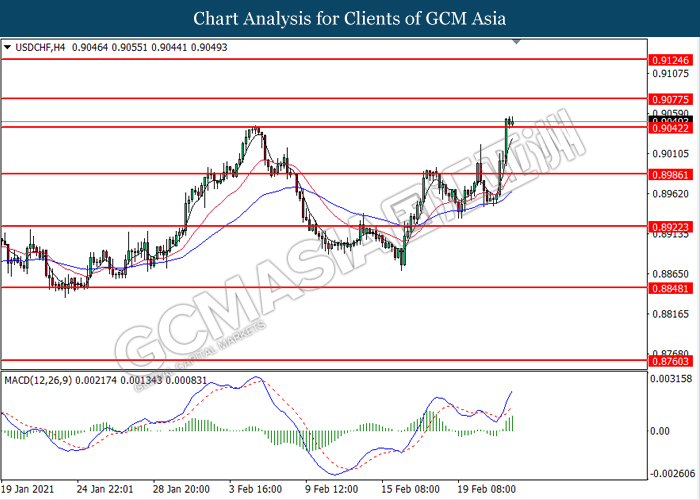Click the 19 Feb 08:00 time label
Screen dimensions: 700x500
[487, 490]
